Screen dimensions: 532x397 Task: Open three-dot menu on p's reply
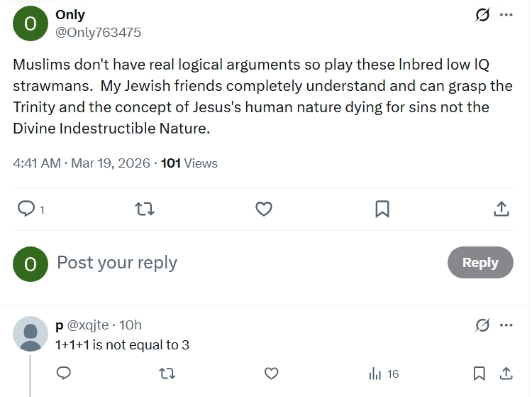[506, 325]
